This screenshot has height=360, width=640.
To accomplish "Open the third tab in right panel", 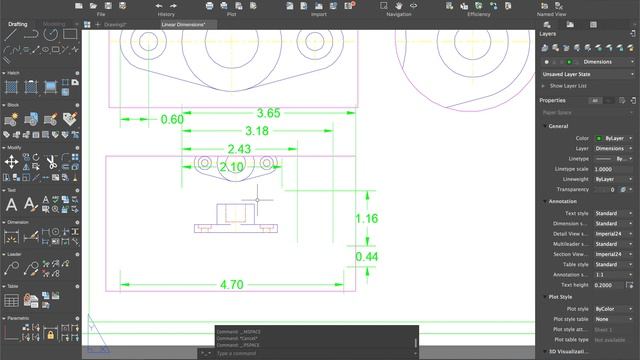I will 593,24.
